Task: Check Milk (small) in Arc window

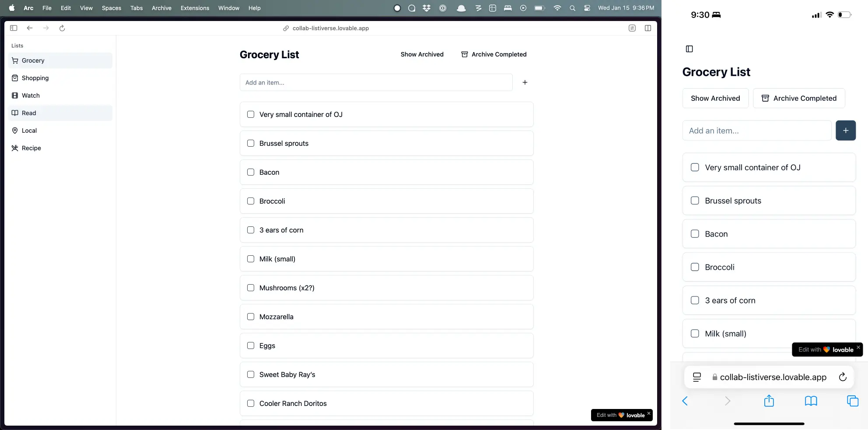Action: tap(251, 259)
